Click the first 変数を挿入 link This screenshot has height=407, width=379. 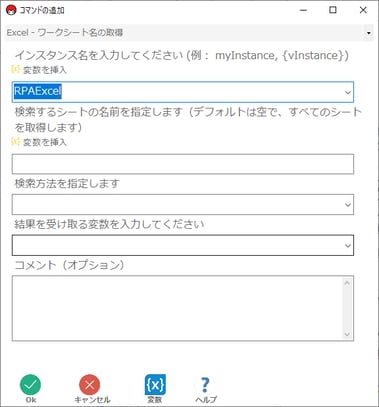click(x=45, y=70)
